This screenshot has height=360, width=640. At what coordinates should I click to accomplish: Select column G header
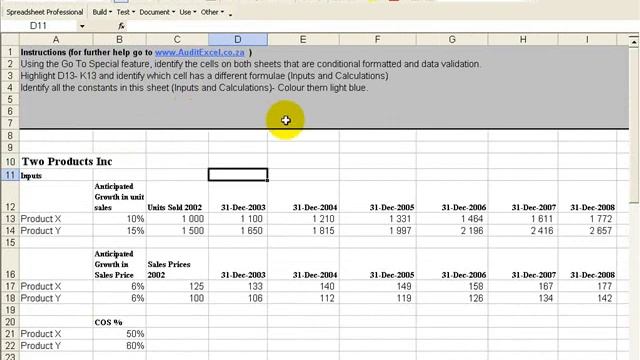tap(452, 40)
